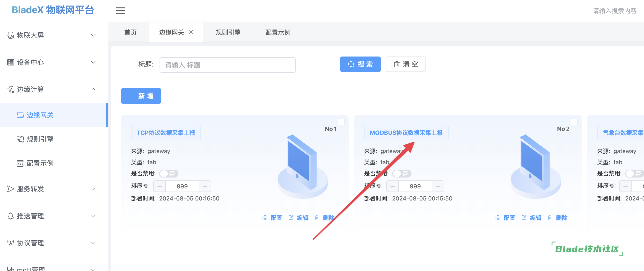Toggle 是否禁用 switch on MODBUS card

click(402, 173)
